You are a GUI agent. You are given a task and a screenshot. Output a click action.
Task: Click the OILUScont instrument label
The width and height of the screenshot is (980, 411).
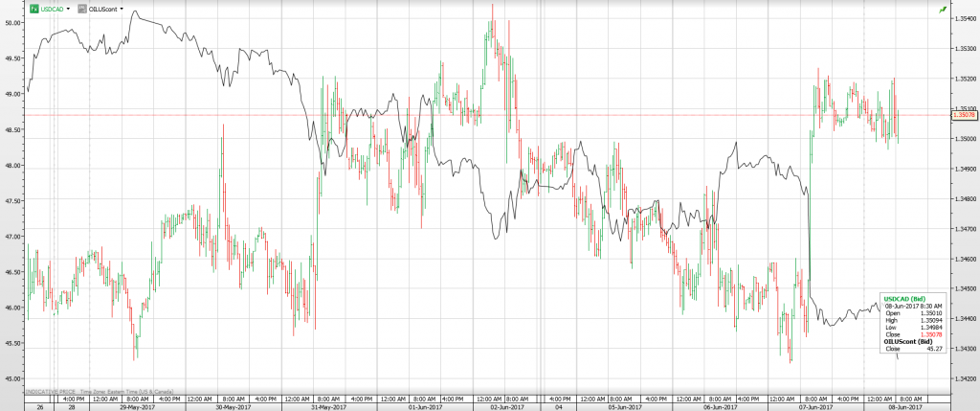pos(102,9)
